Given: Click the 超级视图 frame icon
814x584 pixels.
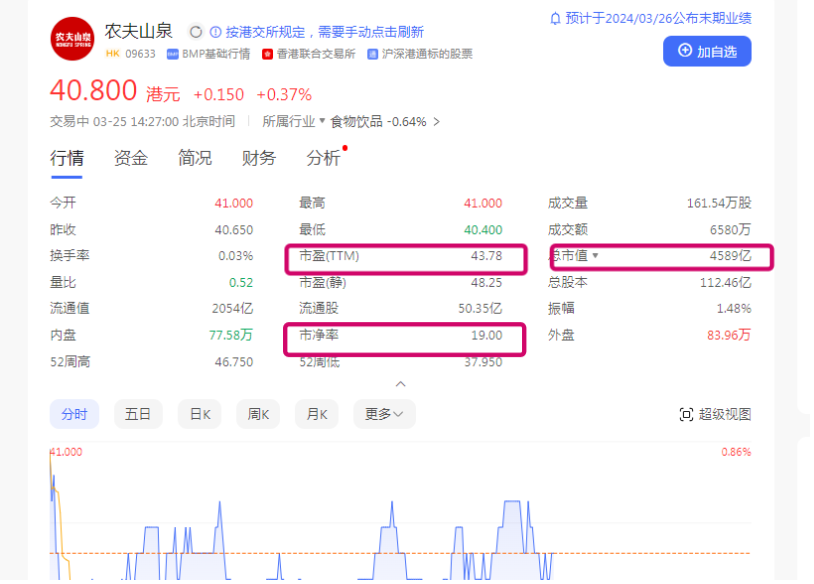Looking at the screenshot, I should pos(686,414).
